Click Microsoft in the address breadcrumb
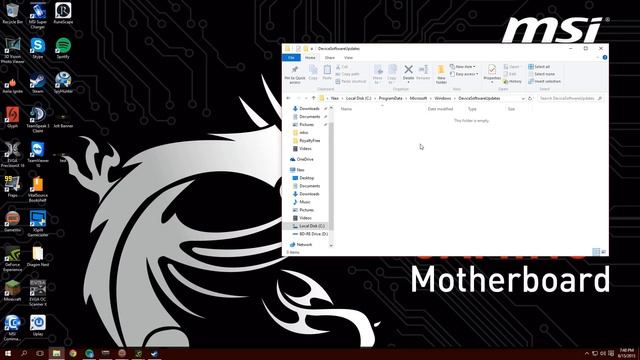Screen dimensions: 640x360 click(x=418, y=98)
